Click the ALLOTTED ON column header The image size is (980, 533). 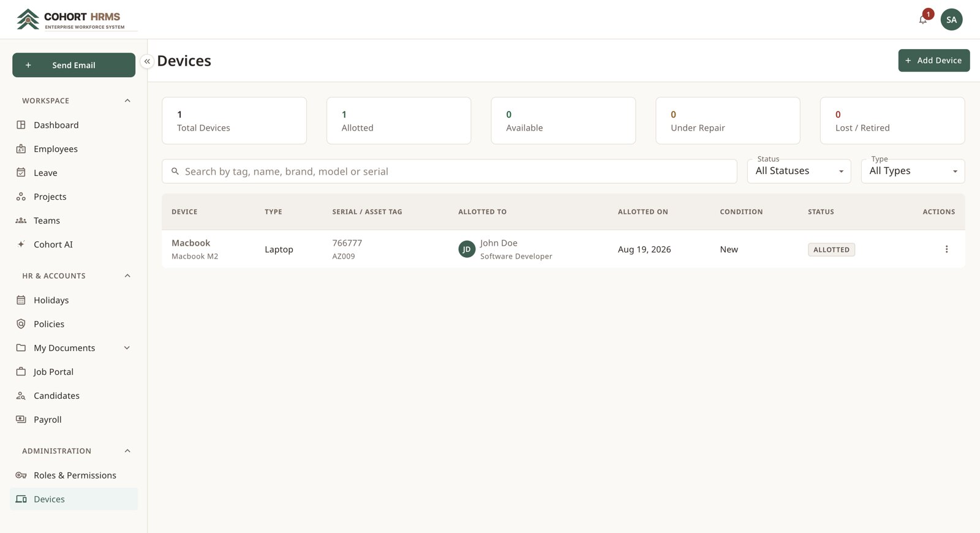point(643,212)
